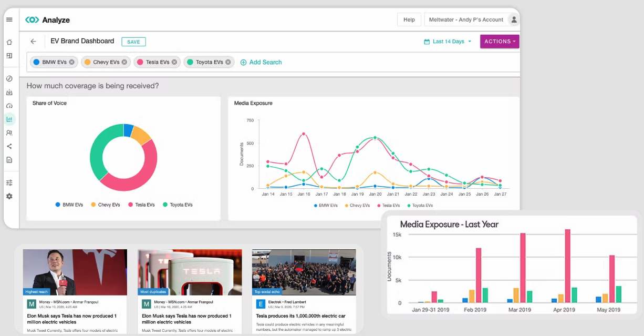The height and width of the screenshot is (336, 644).
Task: Open the Explore compass icon
Action: click(9, 79)
